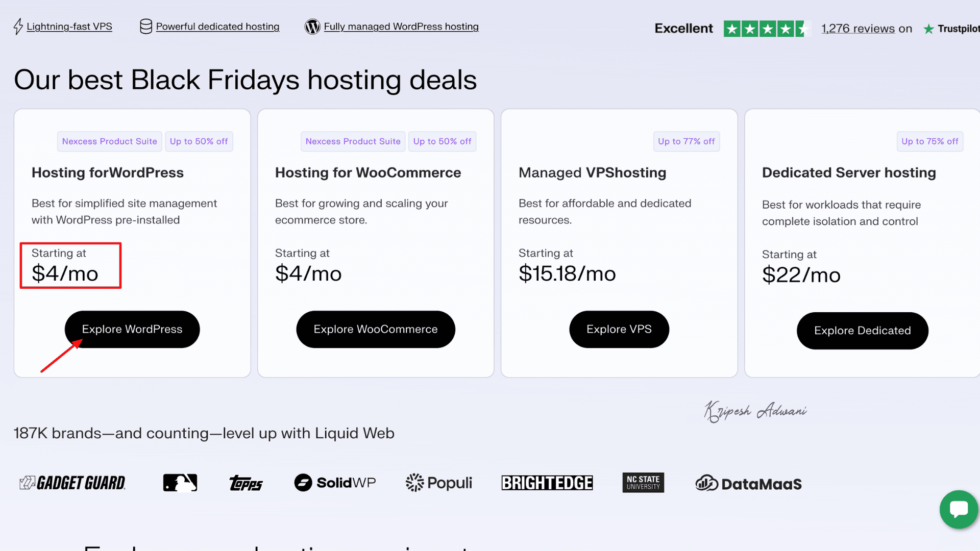Click the DataMaaS brand logo
The image size is (980, 551).
(x=748, y=483)
